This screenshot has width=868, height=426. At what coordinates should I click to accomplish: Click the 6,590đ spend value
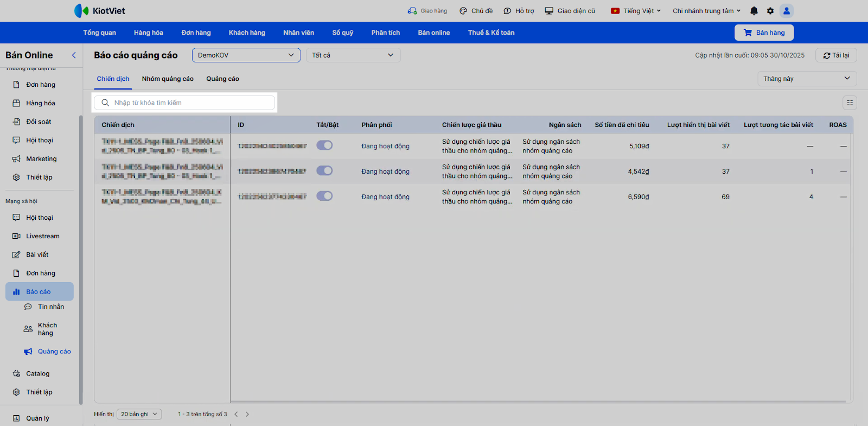639,196
